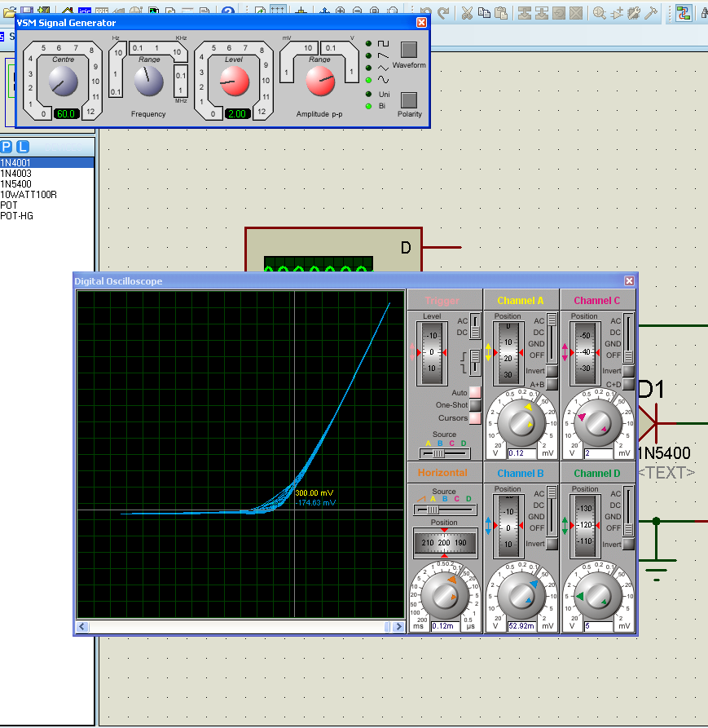Select POT-HG in the device list
Image resolution: width=708 pixels, height=728 pixels.
click(47, 216)
